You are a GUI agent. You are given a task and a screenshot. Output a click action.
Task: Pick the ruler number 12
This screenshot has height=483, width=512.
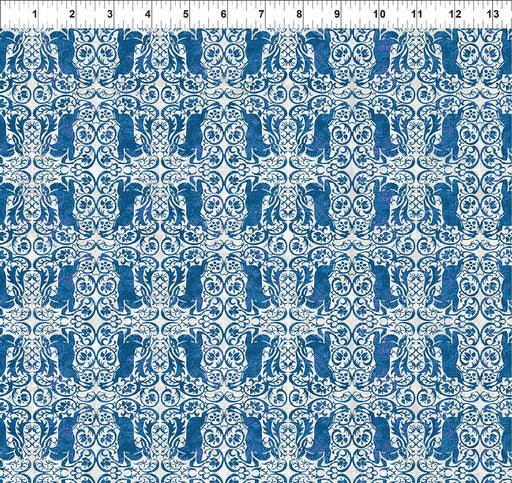[x=455, y=14]
